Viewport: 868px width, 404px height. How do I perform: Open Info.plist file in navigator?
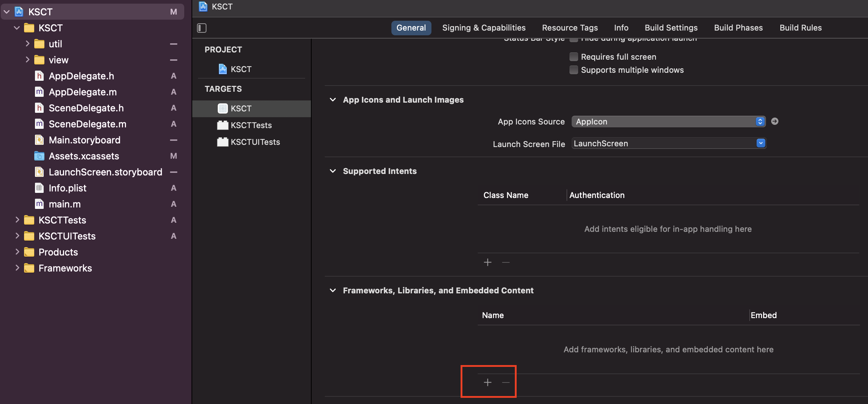[x=67, y=188]
